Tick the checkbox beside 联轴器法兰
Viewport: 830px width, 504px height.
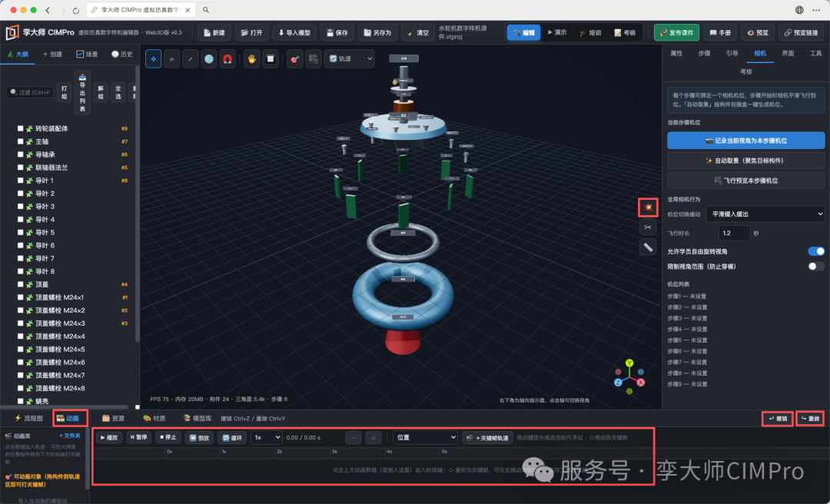coord(21,167)
